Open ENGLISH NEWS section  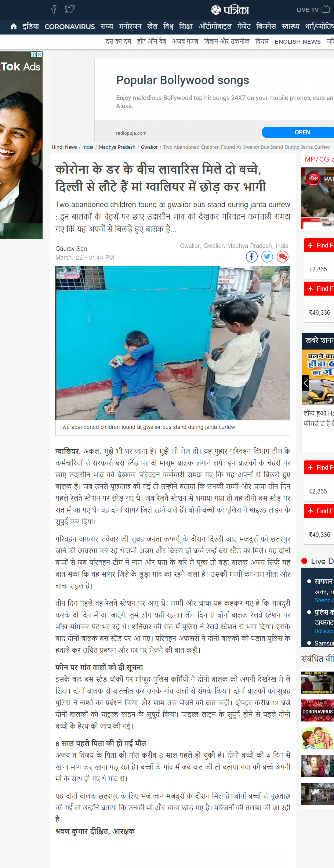(298, 41)
